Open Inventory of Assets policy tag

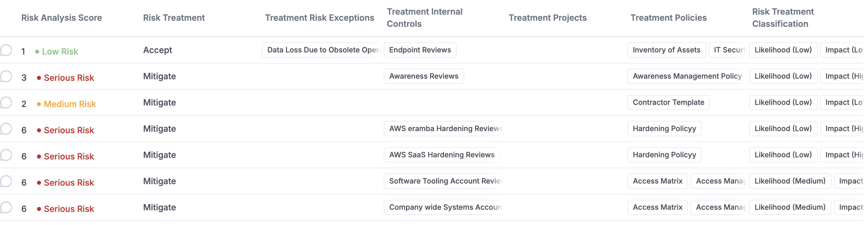[666, 50]
